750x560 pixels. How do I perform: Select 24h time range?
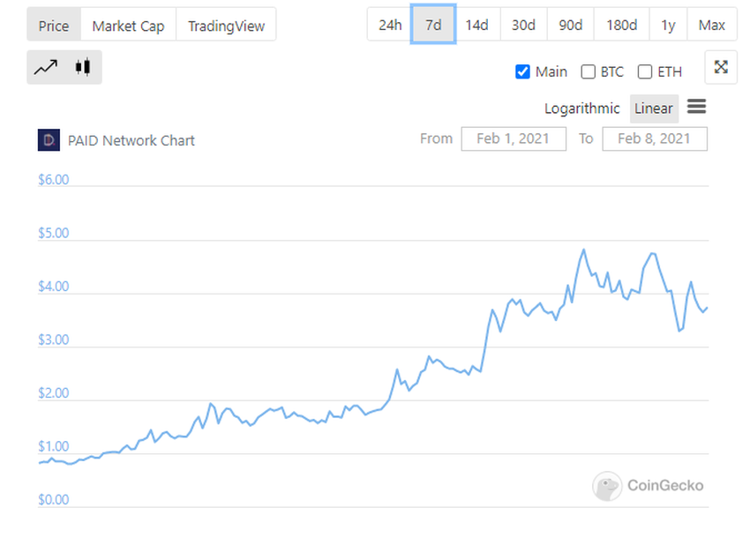pyautogui.click(x=390, y=25)
